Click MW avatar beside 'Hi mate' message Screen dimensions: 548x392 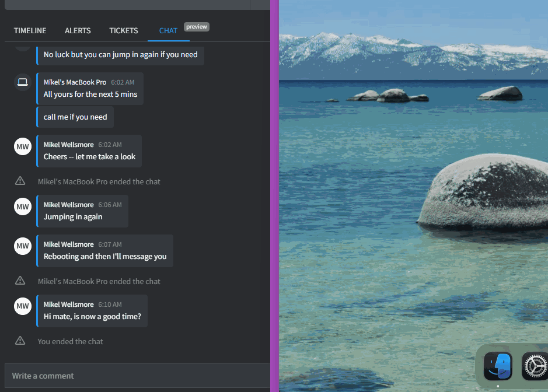pyautogui.click(x=22, y=306)
